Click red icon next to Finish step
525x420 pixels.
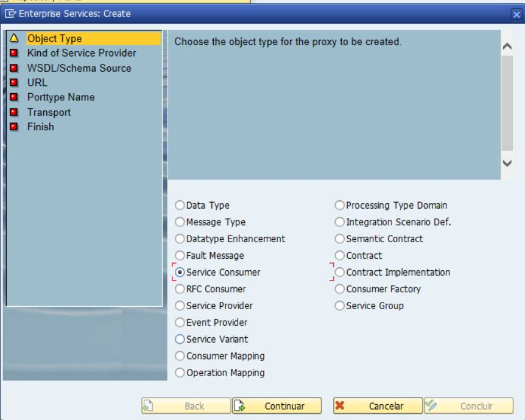[x=14, y=127]
